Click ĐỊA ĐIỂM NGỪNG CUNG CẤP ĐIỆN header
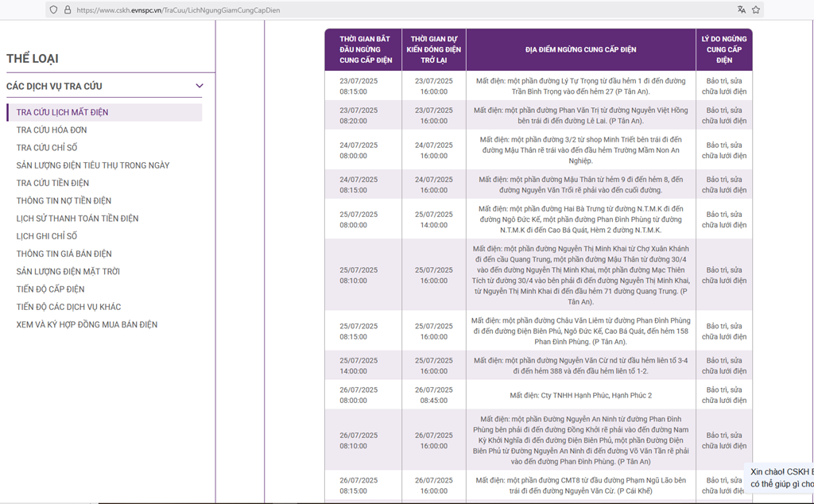814x504 pixels. (581, 49)
